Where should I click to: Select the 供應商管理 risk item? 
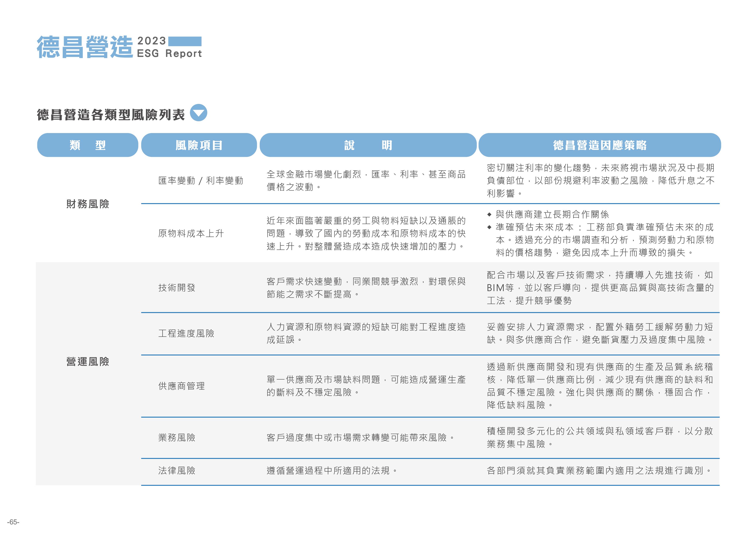(181, 386)
